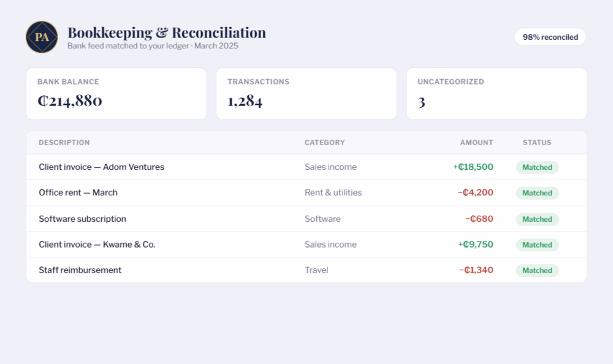Sort by the Category column header
The height and width of the screenshot is (364, 613).
[324, 143]
